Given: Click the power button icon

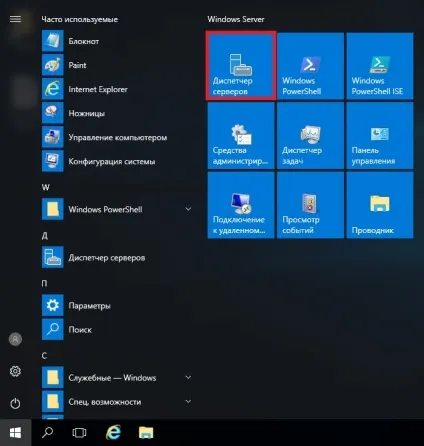Looking at the screenshot, I should pyautogui.click(x=15, y=403).
